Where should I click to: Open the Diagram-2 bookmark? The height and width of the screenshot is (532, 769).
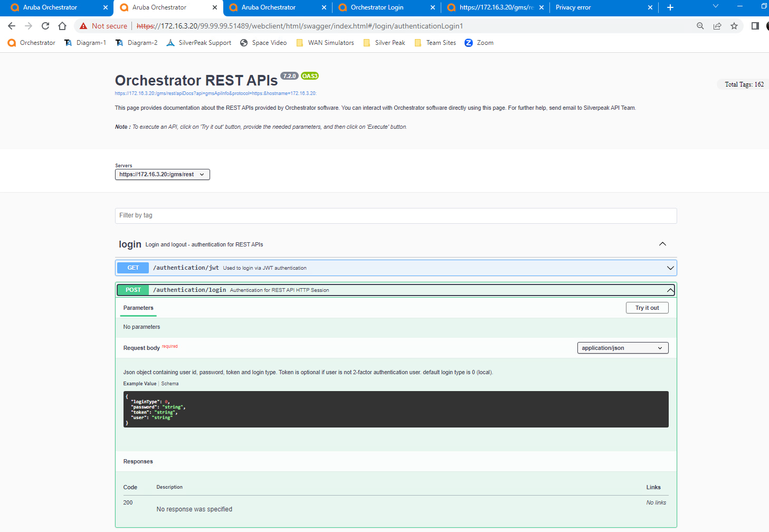click(136, 43)
